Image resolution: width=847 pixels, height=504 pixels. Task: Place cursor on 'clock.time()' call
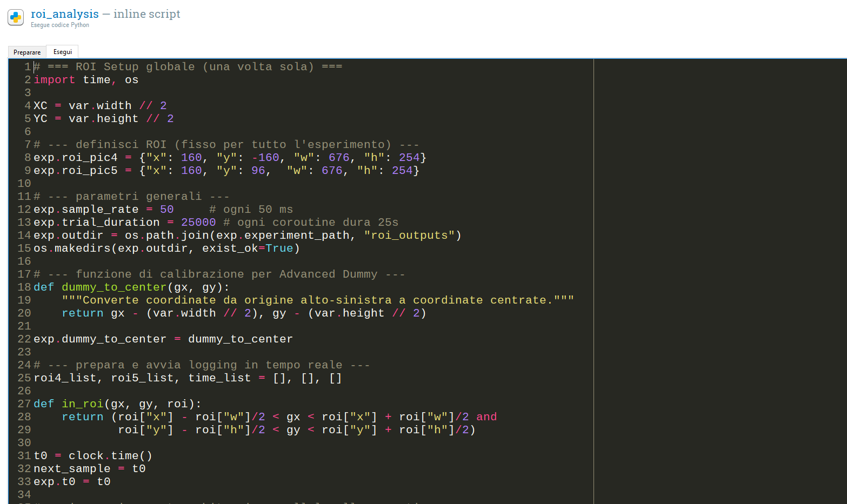(110, 456)
